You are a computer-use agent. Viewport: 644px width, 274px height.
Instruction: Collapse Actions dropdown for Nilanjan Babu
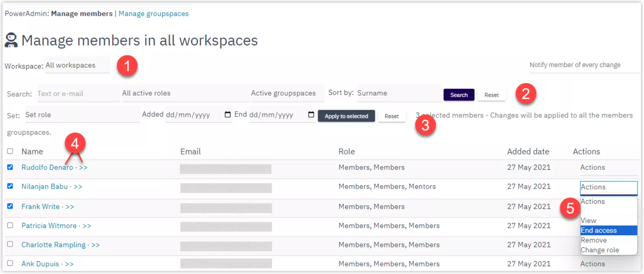pos(609,187)
